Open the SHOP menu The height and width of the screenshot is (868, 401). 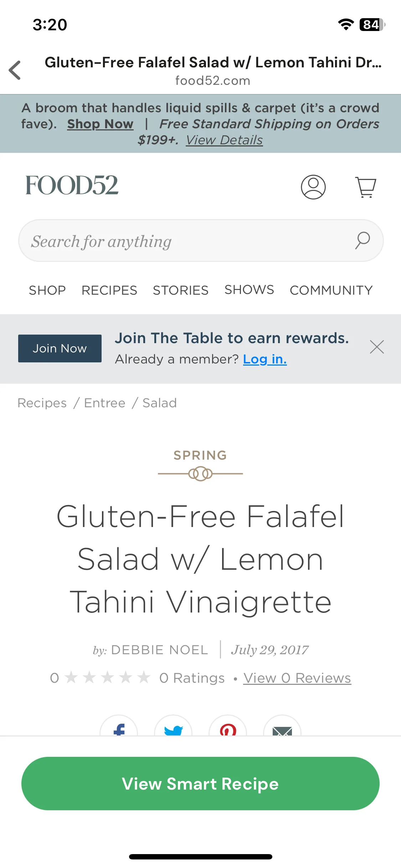tap(47, 290)
